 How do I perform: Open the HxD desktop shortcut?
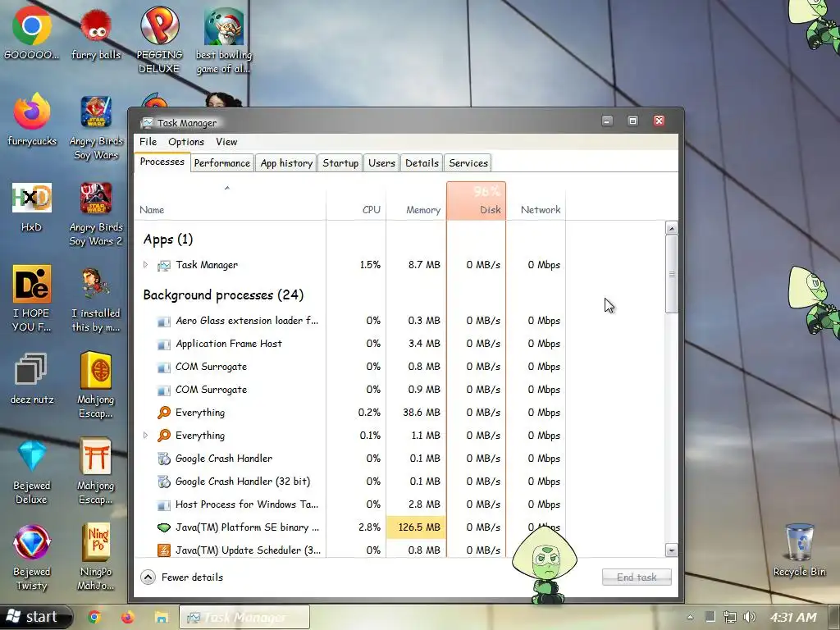[x=32, y=206]
